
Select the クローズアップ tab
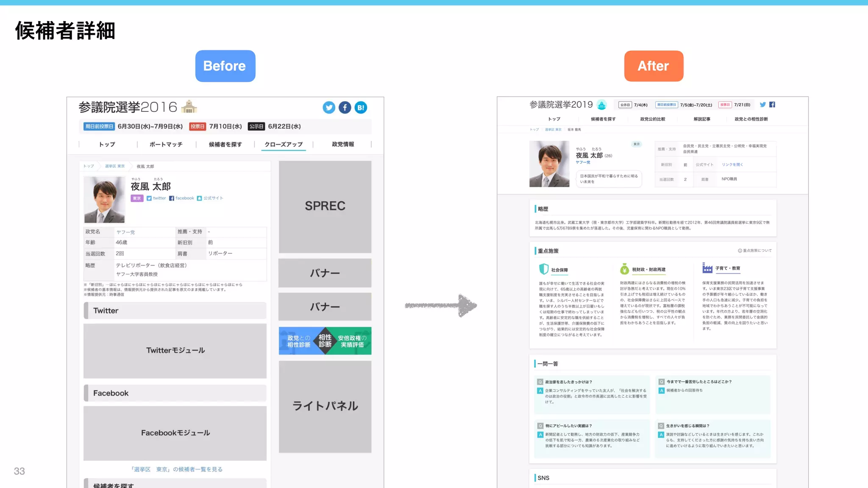pyautogui.click(x=284, y=144)
